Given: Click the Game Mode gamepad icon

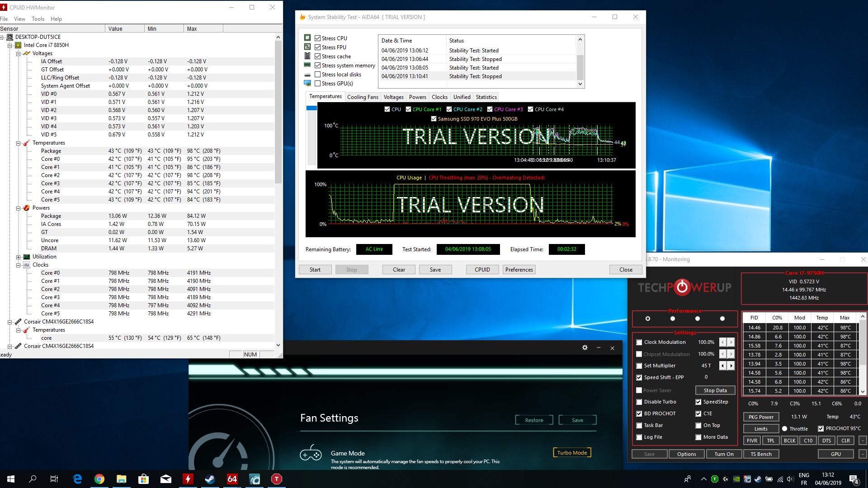Looking at the screenshot, I should click(x=311, y=453).
